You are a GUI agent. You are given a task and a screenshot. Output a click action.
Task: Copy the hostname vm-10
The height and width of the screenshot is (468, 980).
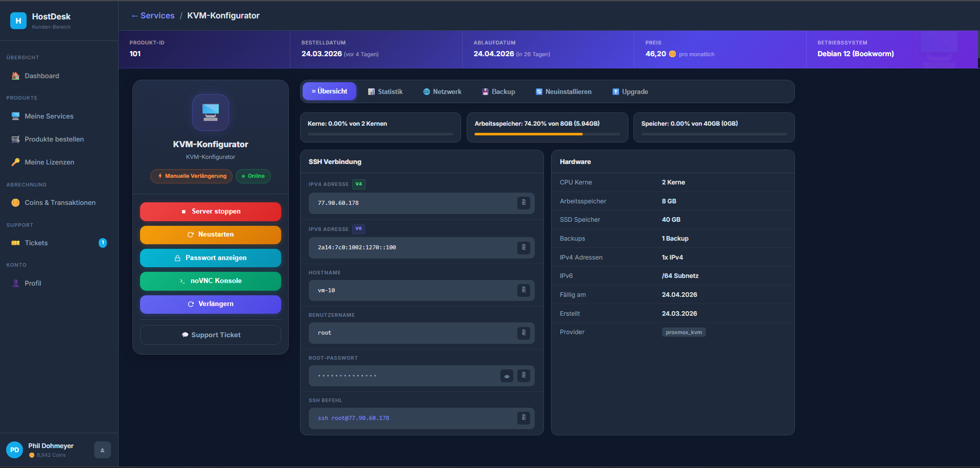click(523, 290)
